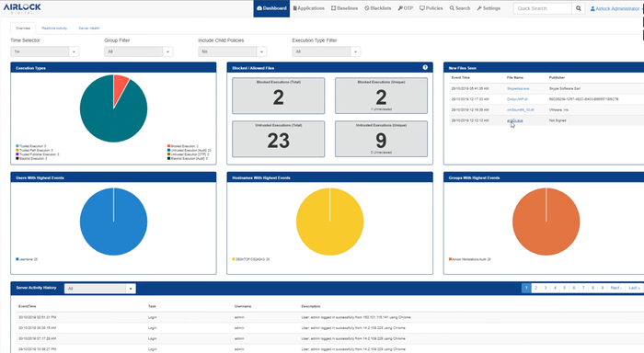Click the File Name column header
This screenshot has height=353, width=644.
pos(515,77)
